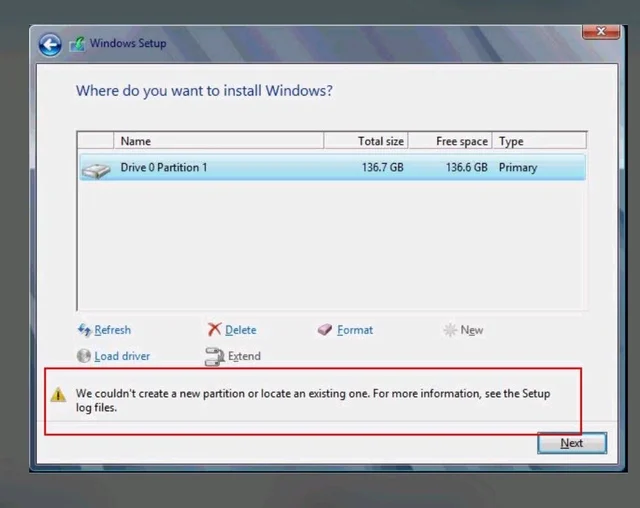The width and height of the screenshot is (640, 508).
Task: Click the hard drive icon for Drive 0
Action: tap(96, 170)
